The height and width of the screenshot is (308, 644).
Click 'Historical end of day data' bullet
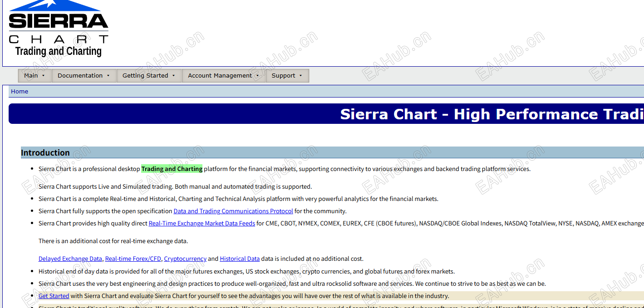246,271
